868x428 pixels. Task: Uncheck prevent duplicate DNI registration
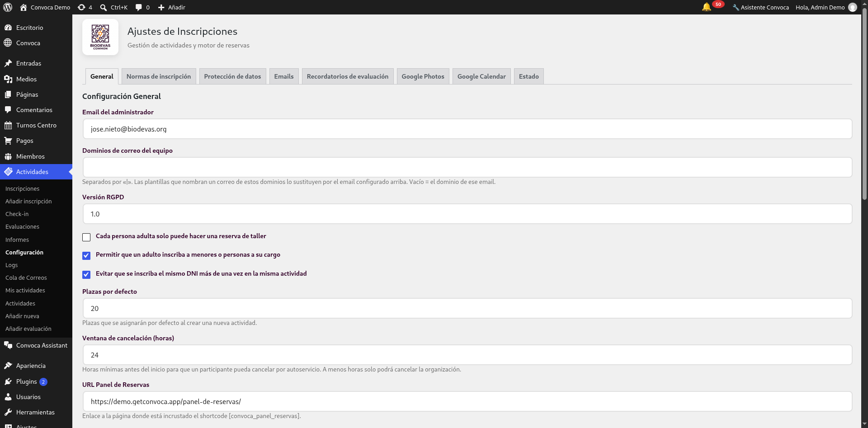(86, 275)
